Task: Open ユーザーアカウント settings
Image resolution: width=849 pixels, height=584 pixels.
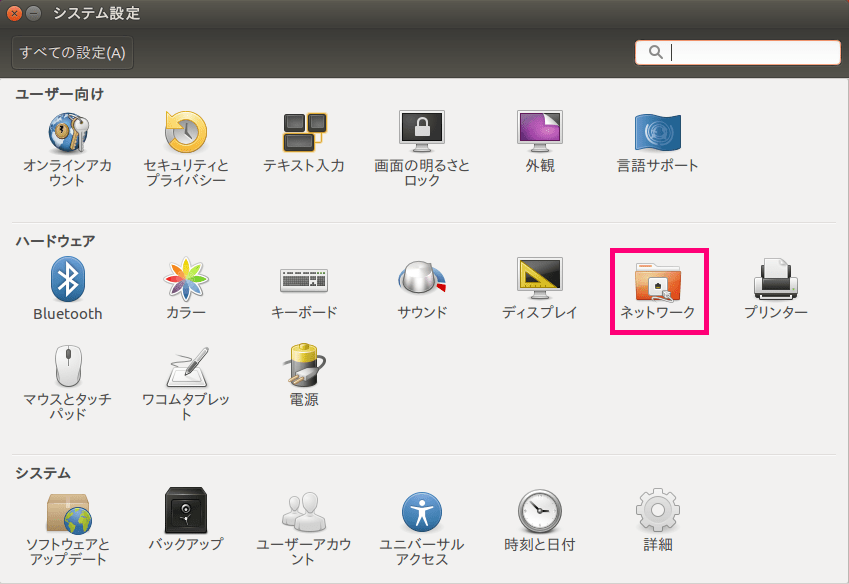Action: click(x=304, y=528)
